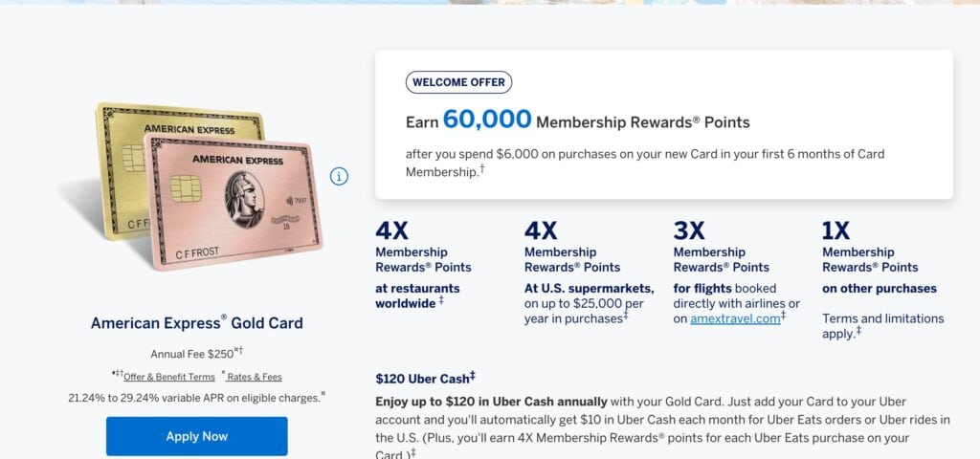
Task: Click the $120 Uber Cash heading
Action: 425,378
